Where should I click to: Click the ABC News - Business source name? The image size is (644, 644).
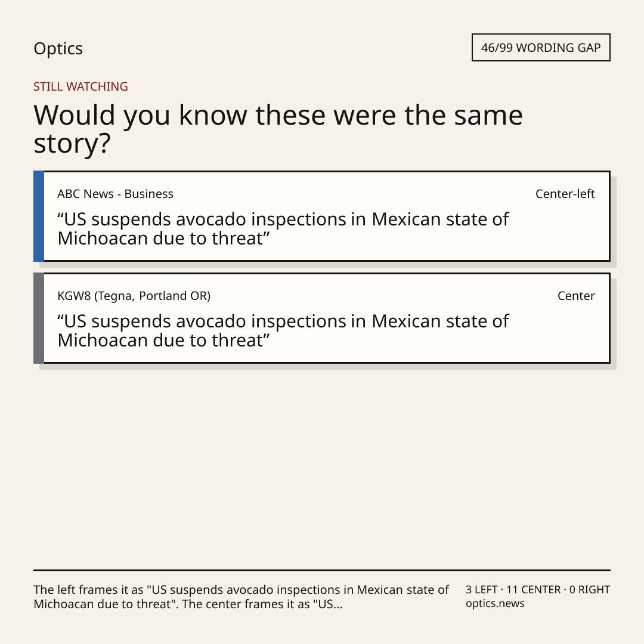coord(116,194)
